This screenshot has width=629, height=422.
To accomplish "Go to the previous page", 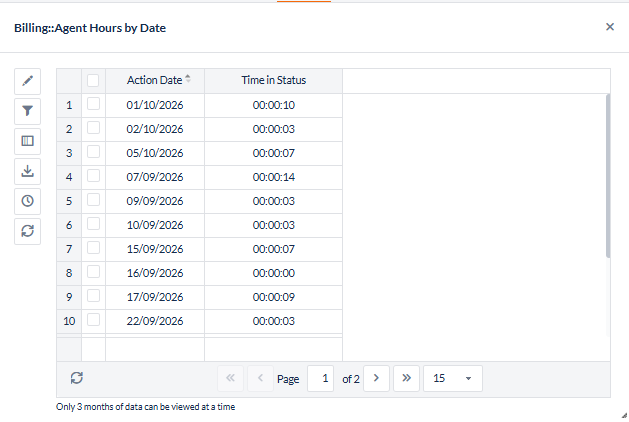I will [260, 378].
